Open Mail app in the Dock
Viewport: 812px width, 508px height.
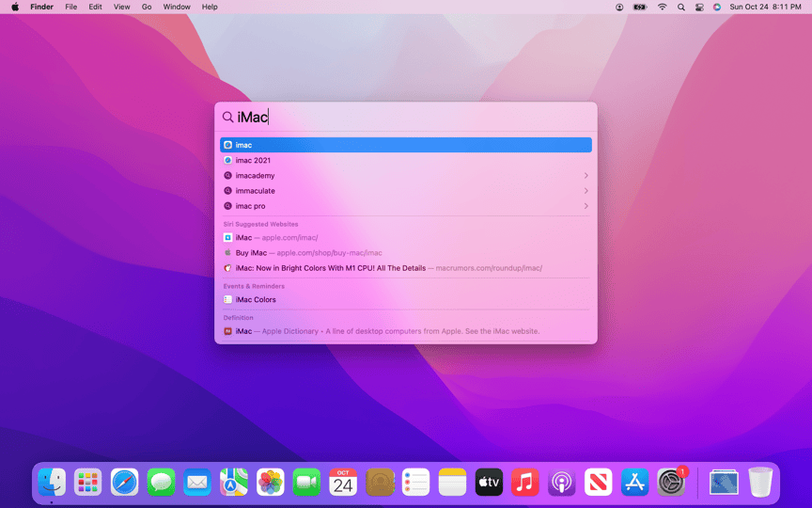[x=197, y=482]
